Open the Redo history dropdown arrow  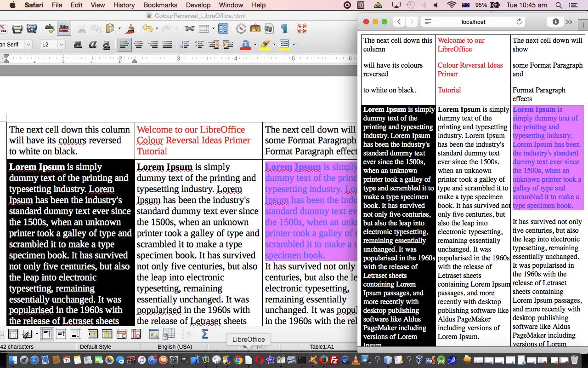pyautogui.click(x=175, y=29)
